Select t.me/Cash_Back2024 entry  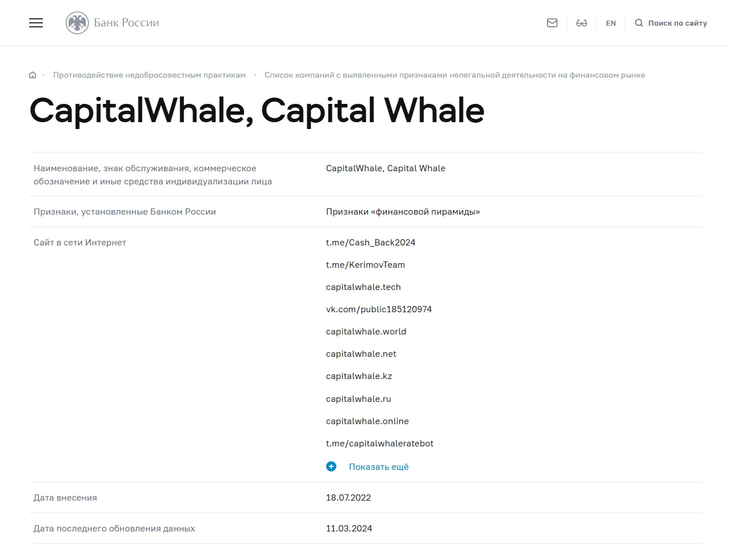[x=371, y=243]
